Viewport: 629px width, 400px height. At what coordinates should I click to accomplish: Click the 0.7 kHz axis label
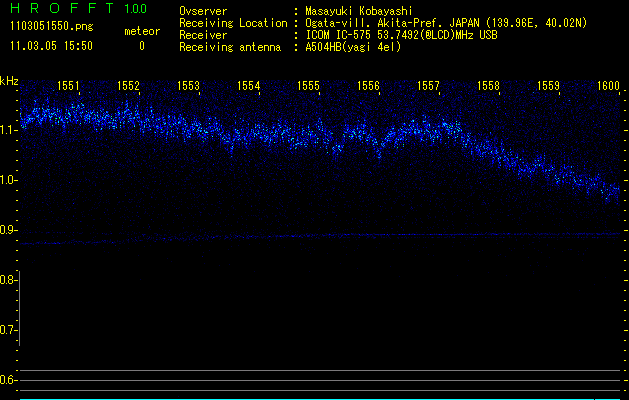[x=7, y=330]
